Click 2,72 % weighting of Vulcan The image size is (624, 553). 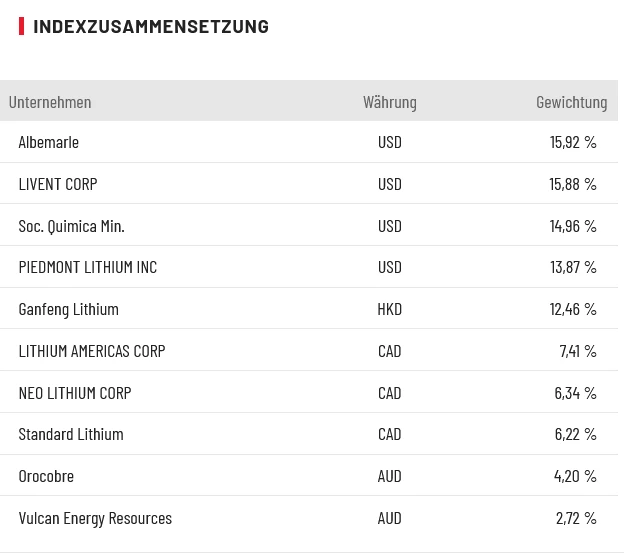point(576,518)
